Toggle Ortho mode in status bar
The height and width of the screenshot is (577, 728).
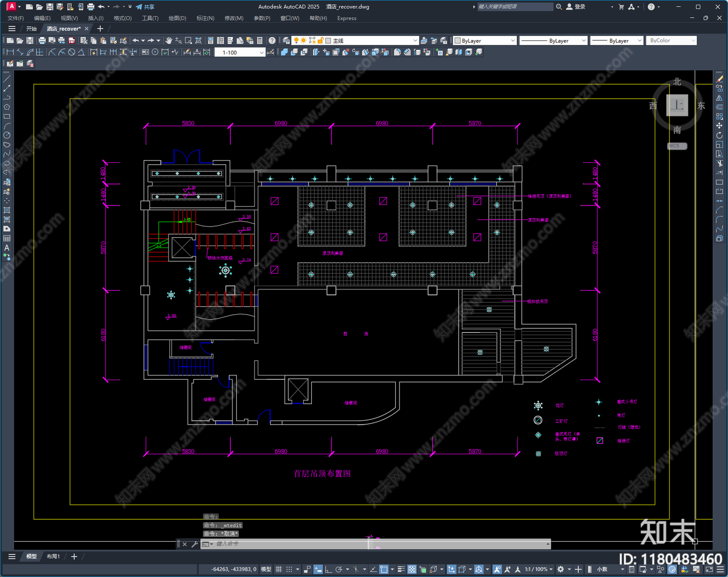coord(328,569)
